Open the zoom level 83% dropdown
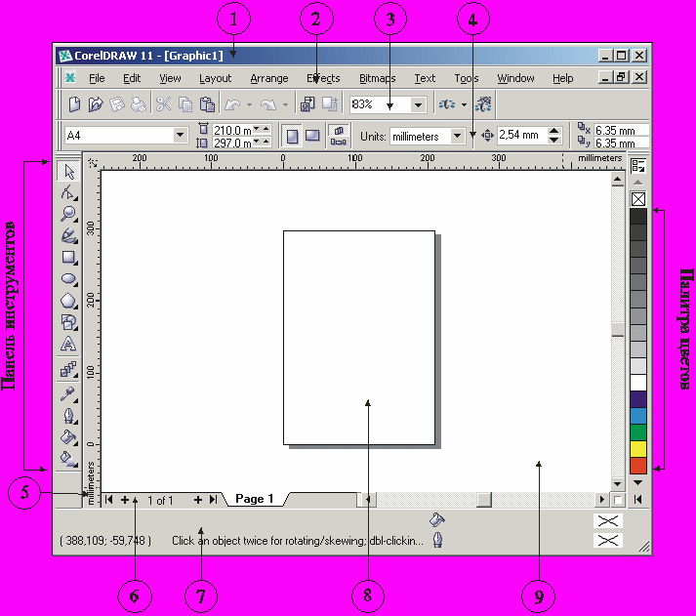The image size is (696, 616). click(418, 105)
